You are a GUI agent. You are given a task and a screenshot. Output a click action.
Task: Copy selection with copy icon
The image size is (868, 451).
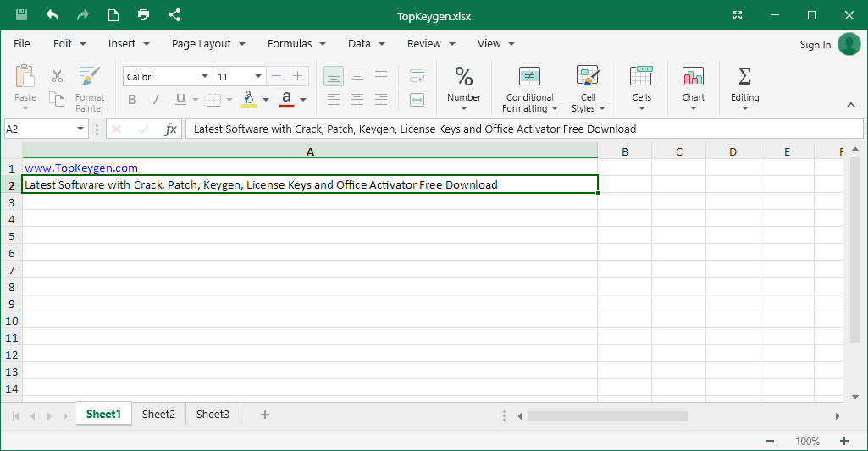57,99
